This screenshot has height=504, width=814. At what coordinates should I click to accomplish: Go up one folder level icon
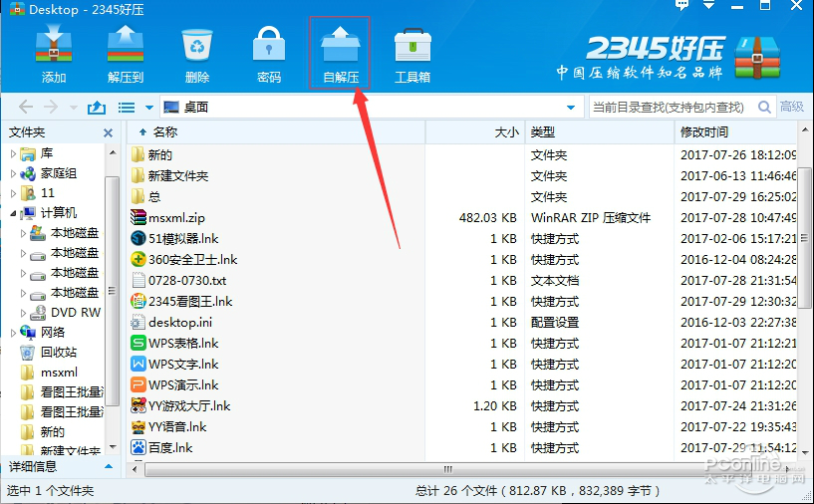[x=97, y=108]
